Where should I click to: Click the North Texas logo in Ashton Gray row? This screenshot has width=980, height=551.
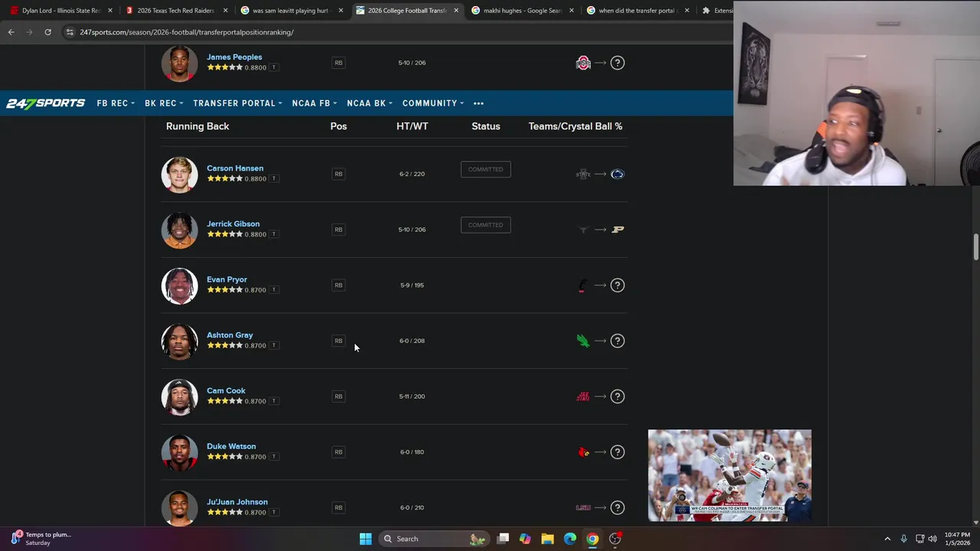point(583,341)
